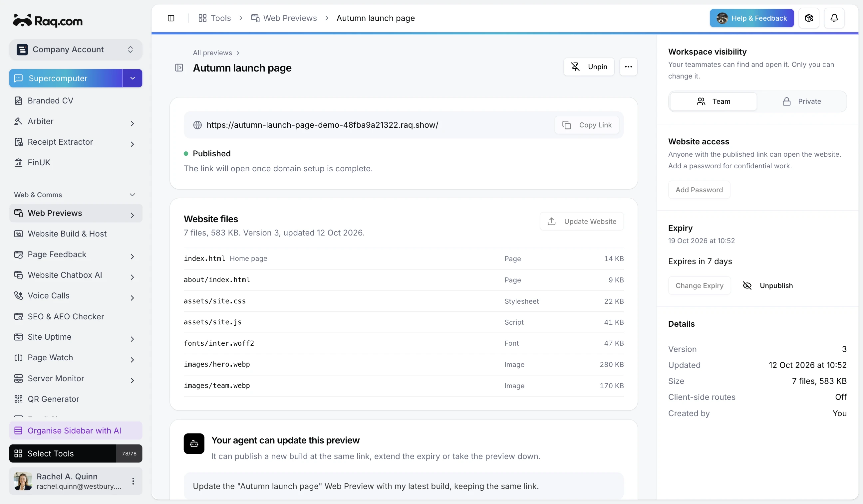
Task: Open Select Tools 78/78
Action: 75,453
